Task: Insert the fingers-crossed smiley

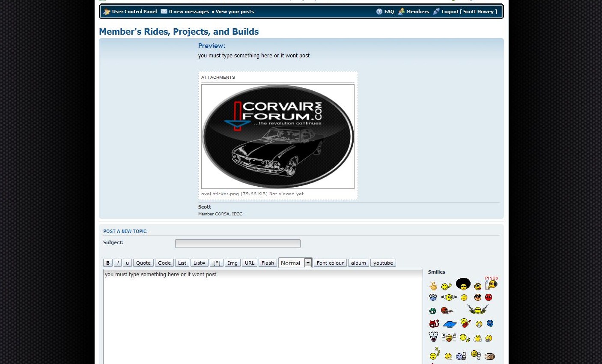Action: pos(433,286)
